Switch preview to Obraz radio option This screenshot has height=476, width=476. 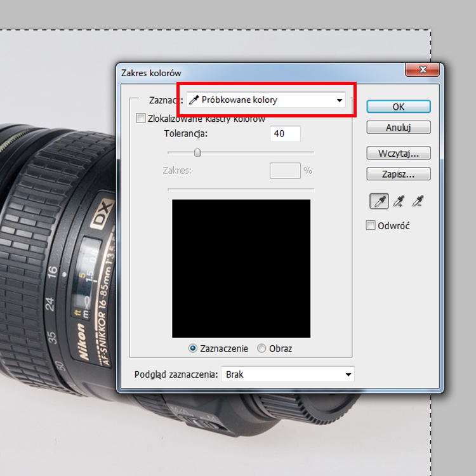pos(262,348)
